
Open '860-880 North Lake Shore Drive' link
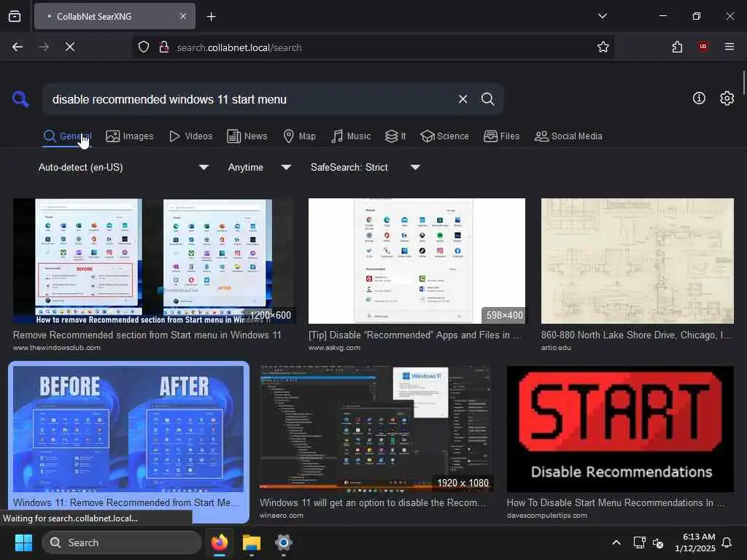tap(636, 335)
